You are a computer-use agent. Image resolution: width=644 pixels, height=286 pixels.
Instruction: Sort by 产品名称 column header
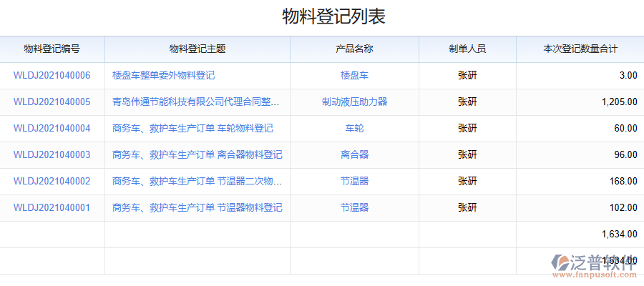click(354, 49)
